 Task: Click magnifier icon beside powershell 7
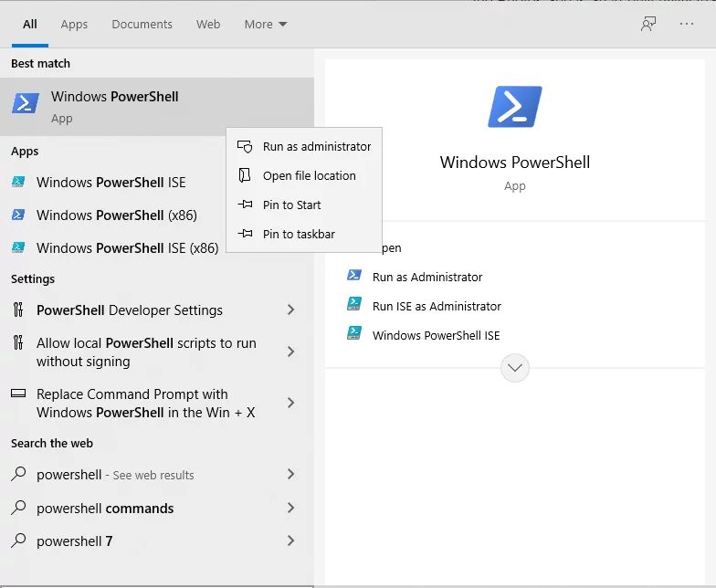pyautogui.click(x=18, y=541)
